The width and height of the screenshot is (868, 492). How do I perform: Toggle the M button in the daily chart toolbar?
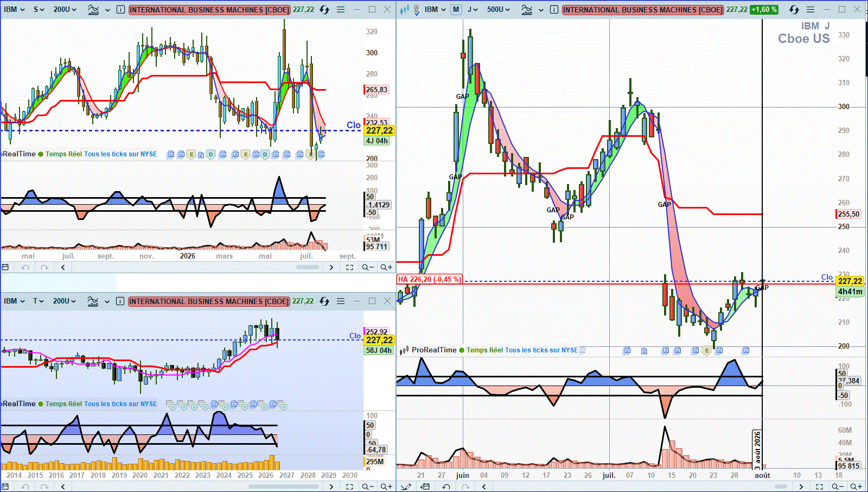point(456,9)
